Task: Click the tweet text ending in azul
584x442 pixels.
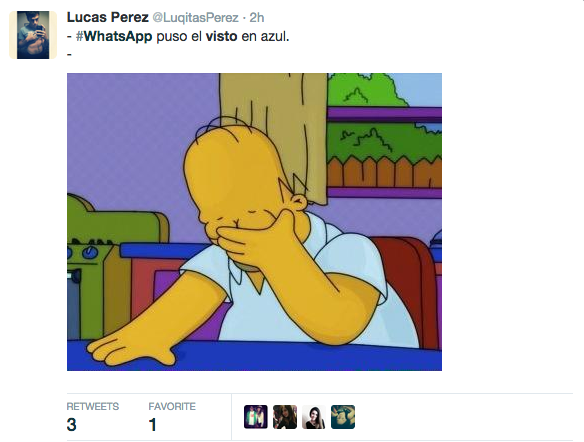Action: [x=178, y=36]
